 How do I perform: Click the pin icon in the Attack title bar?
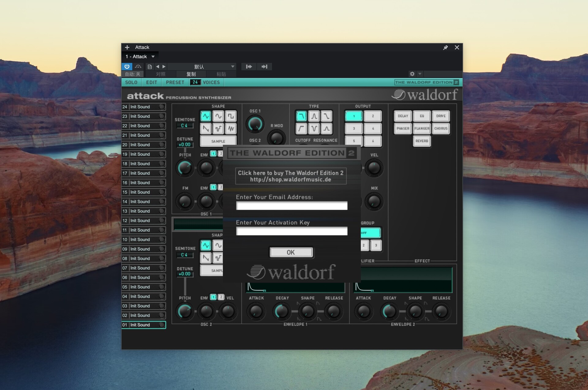pos(445,47)
